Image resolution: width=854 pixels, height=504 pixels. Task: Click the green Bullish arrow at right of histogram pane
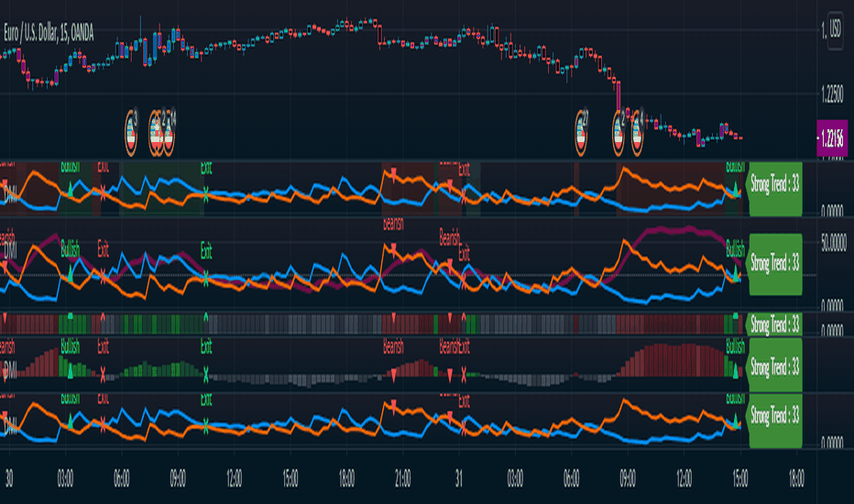[735, 372]
